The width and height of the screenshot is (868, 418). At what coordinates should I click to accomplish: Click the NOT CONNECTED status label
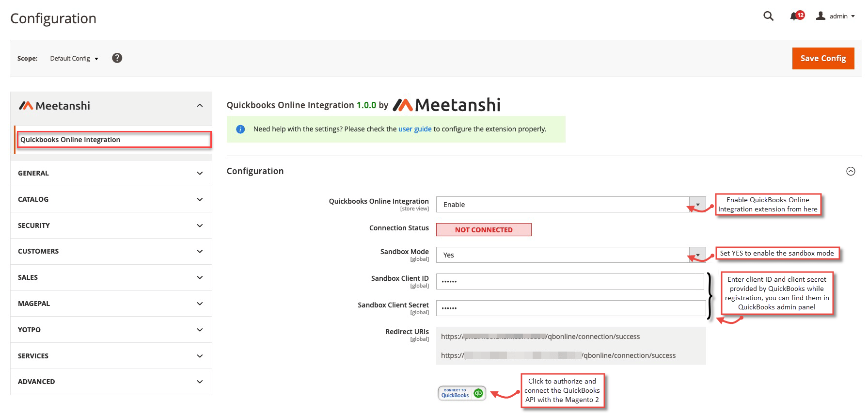click(x=484, y=230)
